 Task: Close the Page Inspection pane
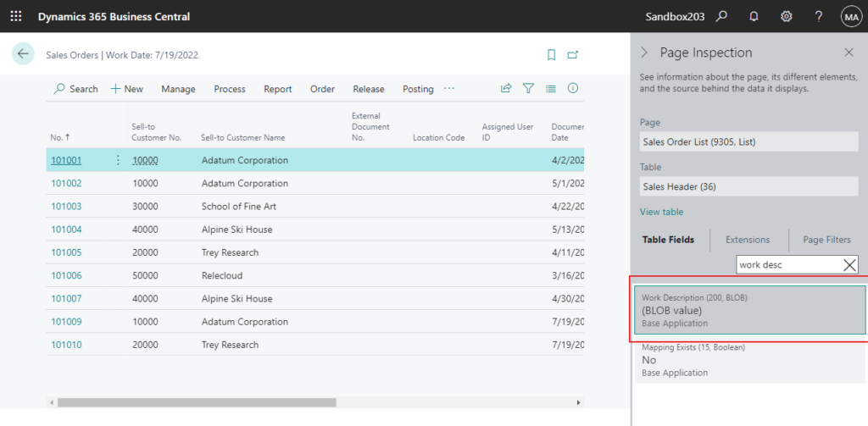(x=849, y=53)
